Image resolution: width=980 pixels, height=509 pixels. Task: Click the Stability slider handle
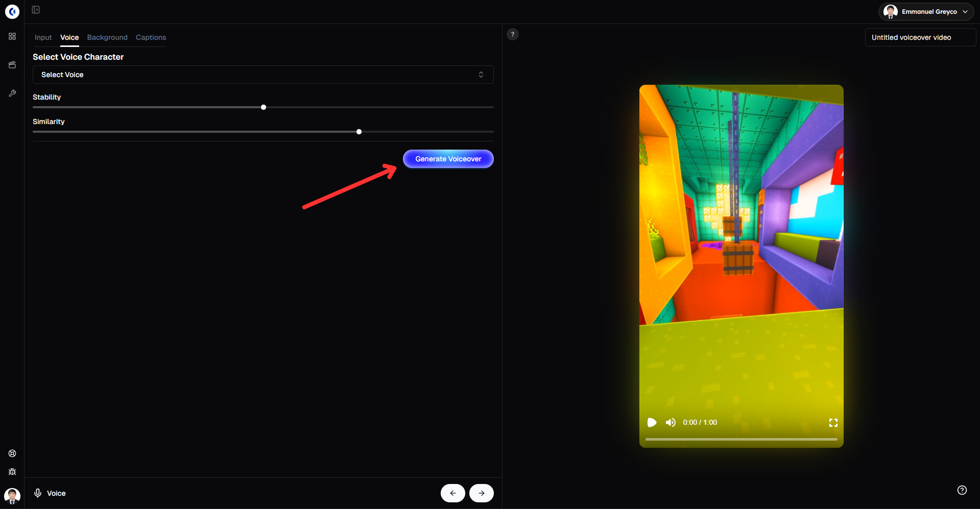tap(264, 107)
